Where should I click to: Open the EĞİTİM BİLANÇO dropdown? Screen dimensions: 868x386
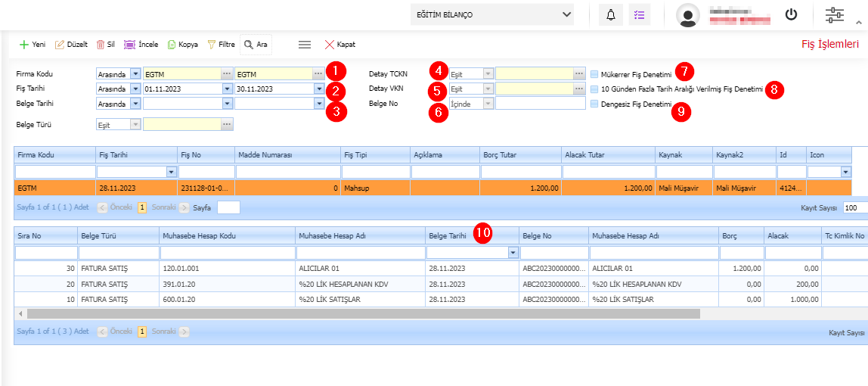[x=492, y=14]
